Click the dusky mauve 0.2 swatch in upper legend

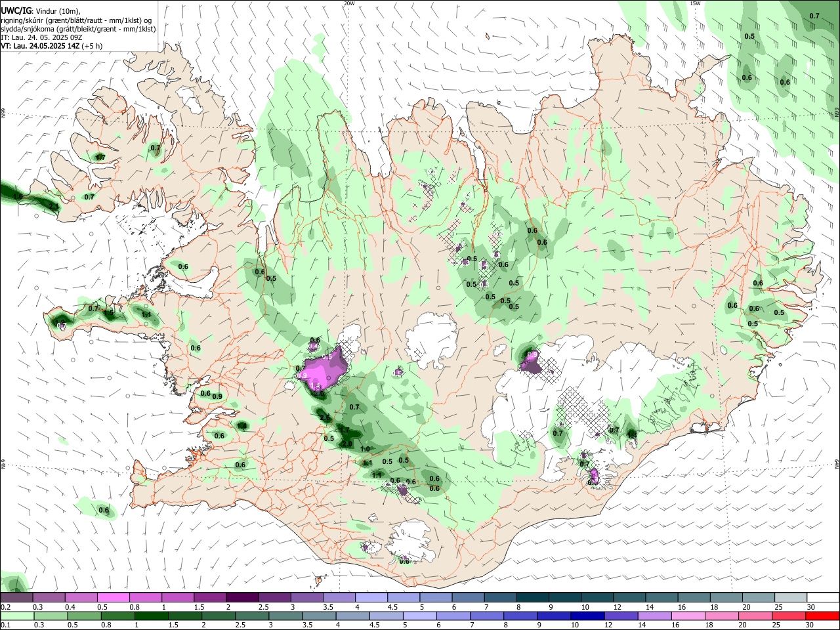point(16,598)
